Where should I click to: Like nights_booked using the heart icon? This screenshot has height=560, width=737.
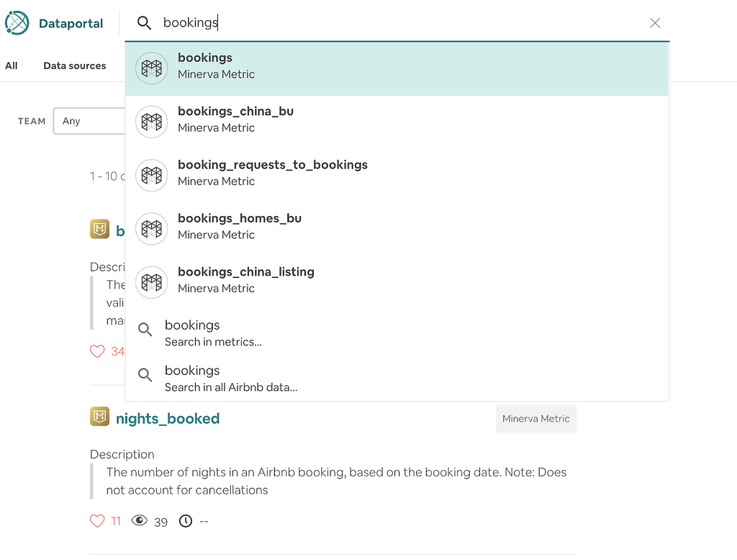tap(97, 521)
